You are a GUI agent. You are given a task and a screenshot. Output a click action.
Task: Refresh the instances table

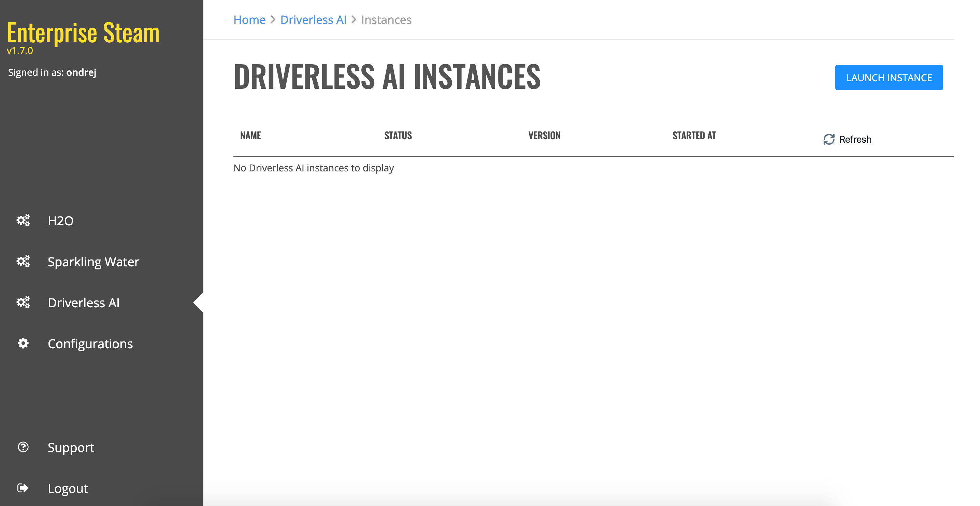click(847, 139)
